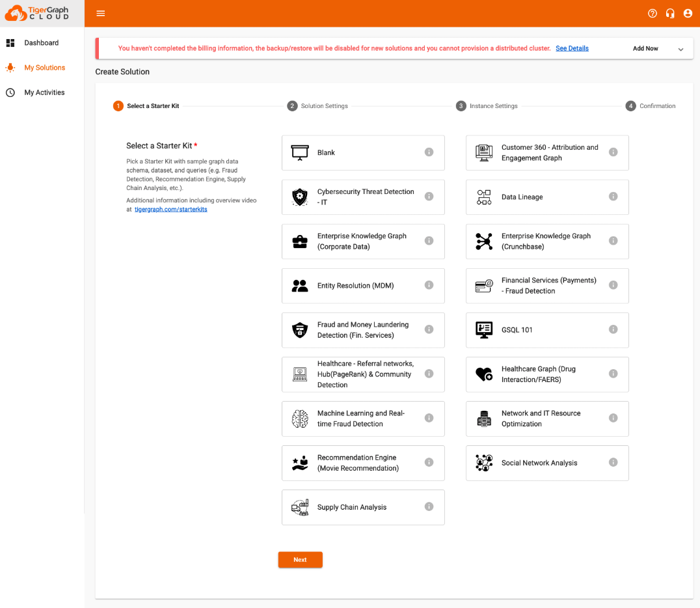700x608 pixels.
Task: Select Fraud and Money Laundering Detection card
Action: pos(364,329)
